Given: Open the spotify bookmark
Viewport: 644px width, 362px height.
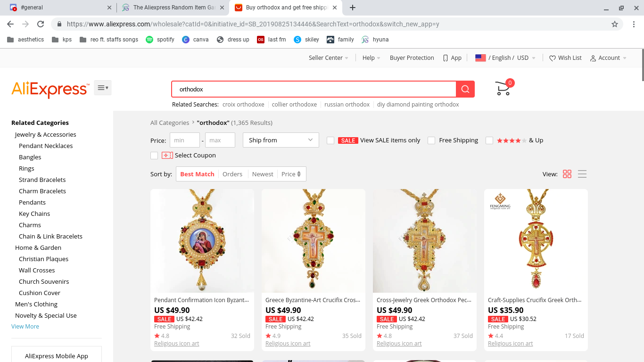Looking at the screenshot, I should click(160, 40).
